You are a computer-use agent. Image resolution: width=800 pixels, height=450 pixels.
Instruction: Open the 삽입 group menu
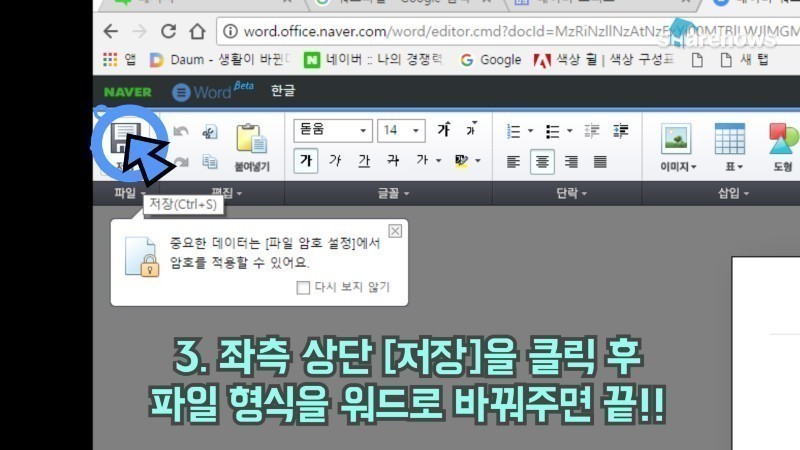733,193
